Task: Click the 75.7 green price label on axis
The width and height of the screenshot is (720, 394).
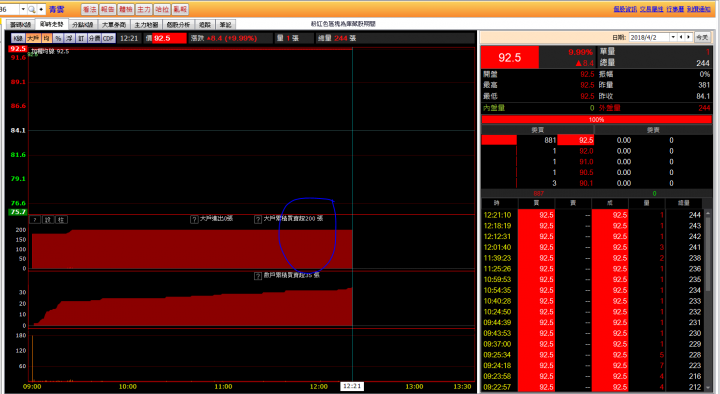Action: (18, 212)
